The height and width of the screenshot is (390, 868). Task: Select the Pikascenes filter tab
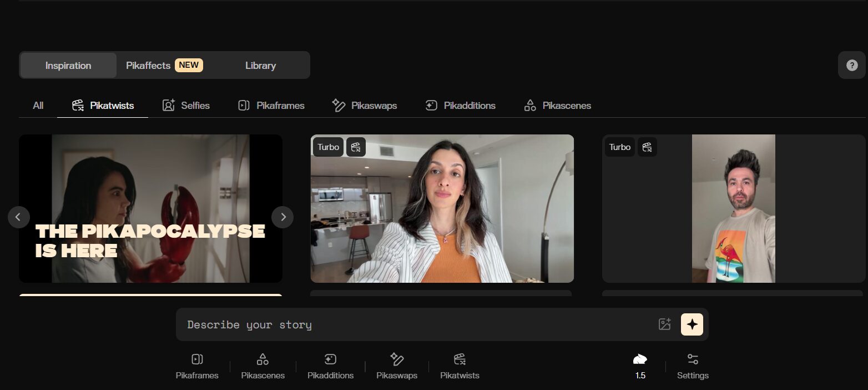[557, 106]
